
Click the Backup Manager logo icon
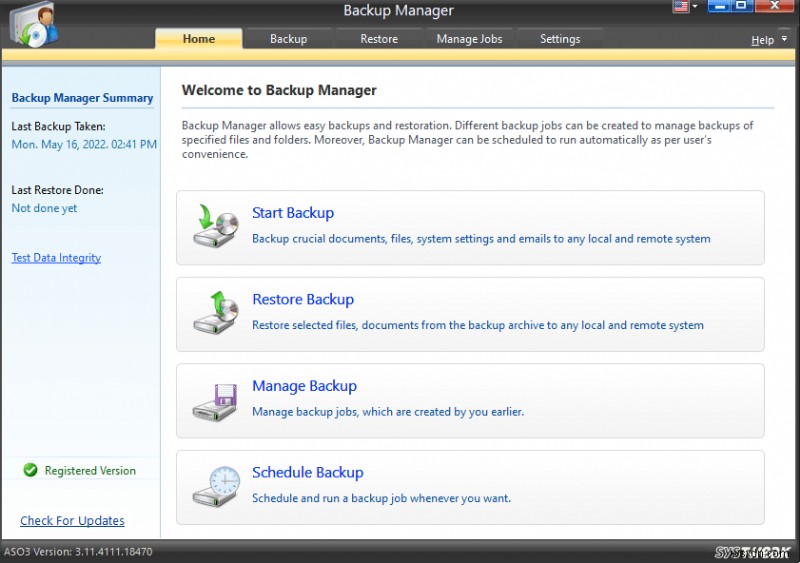tap(34, 25)
